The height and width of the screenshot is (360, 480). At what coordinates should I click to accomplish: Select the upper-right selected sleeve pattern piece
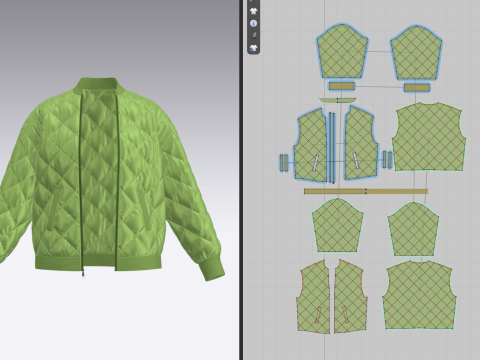point(416,52)
